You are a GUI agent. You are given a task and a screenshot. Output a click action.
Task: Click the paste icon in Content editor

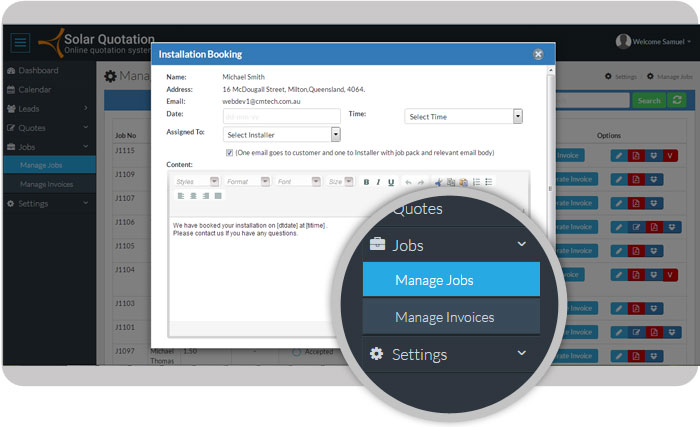(x=463, y=182)
